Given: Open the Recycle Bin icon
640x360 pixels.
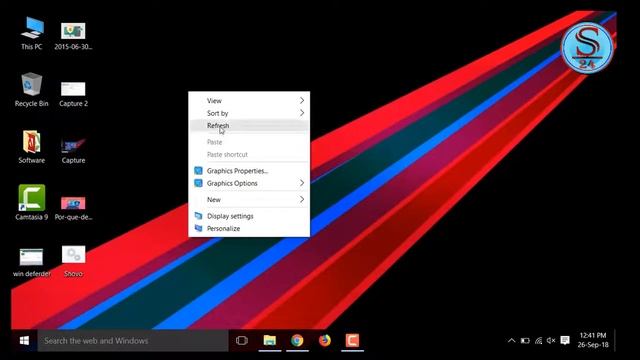Looking at the screenshot, I should click(31, 90).
